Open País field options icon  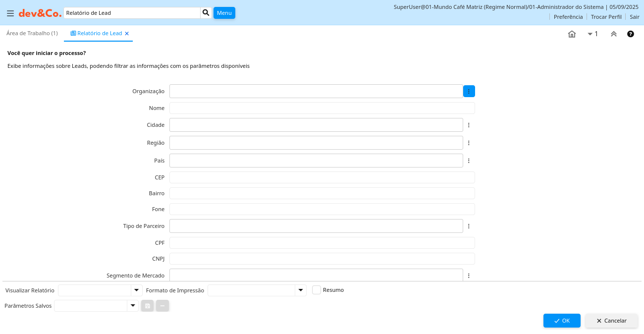[x=469, y=161]
